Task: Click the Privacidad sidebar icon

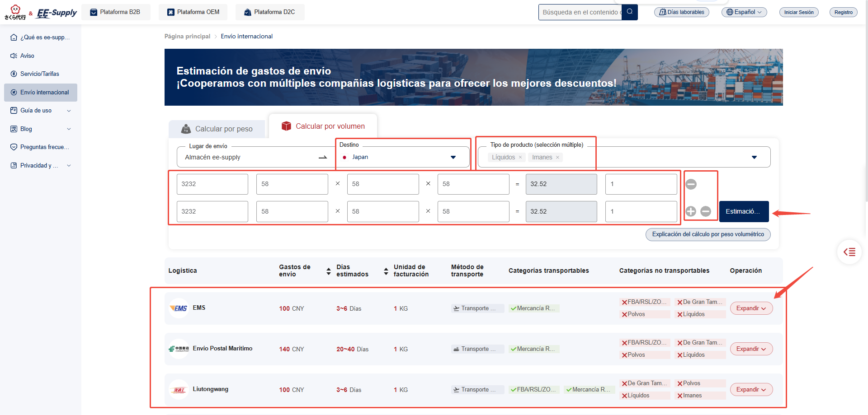Action: coord(14,165)
